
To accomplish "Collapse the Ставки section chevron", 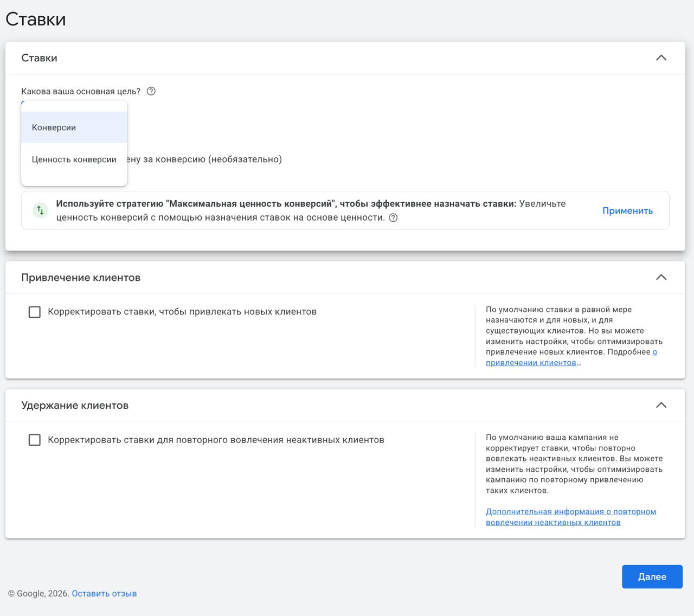I will pos(661,58).
